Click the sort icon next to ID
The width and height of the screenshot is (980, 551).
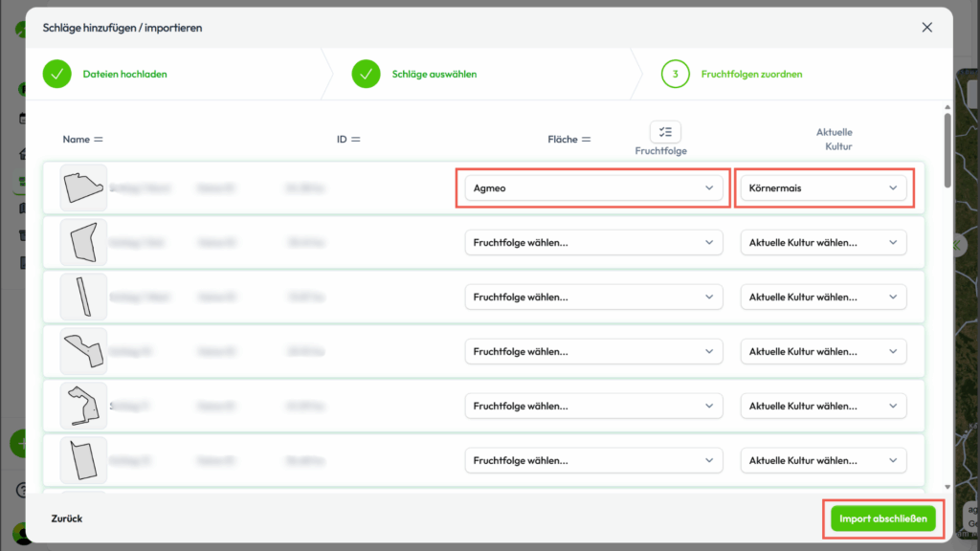click(355, 140)
